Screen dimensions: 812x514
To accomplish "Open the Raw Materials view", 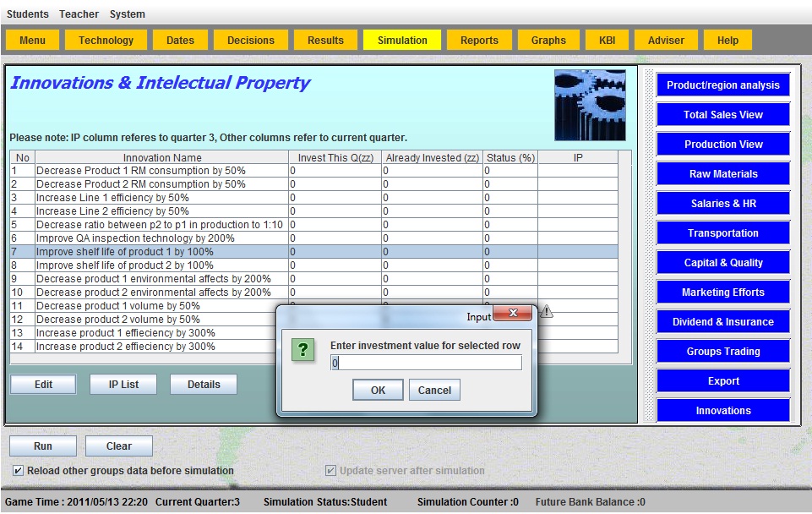I will 722,174.
